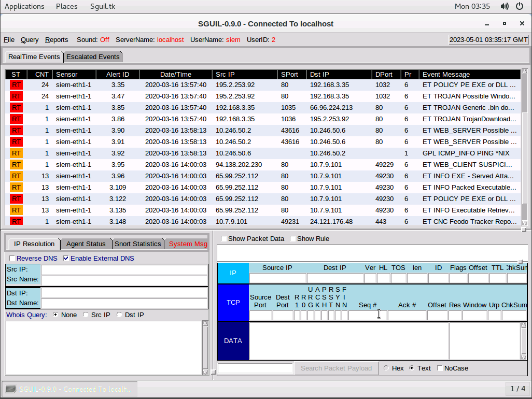532x399 pixels.
Task: Click orange RT status of alert 3.92
Action: [16, 153]
